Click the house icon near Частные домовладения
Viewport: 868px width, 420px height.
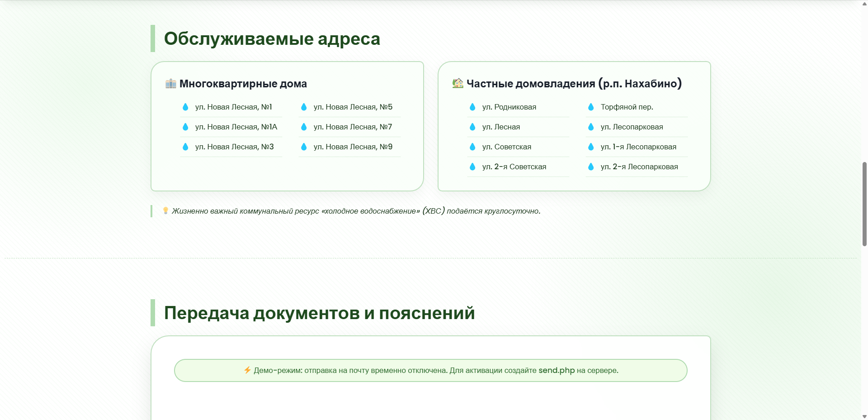point(457,83)
